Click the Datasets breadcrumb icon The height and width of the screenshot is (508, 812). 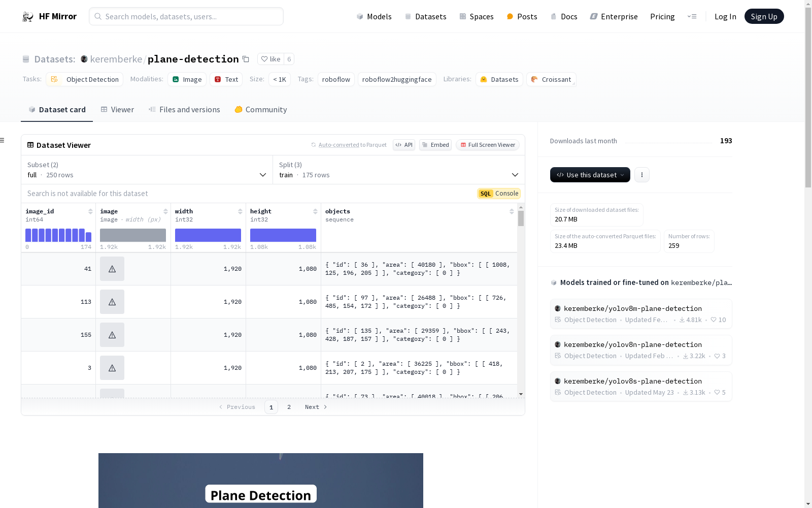click(26, 59)
